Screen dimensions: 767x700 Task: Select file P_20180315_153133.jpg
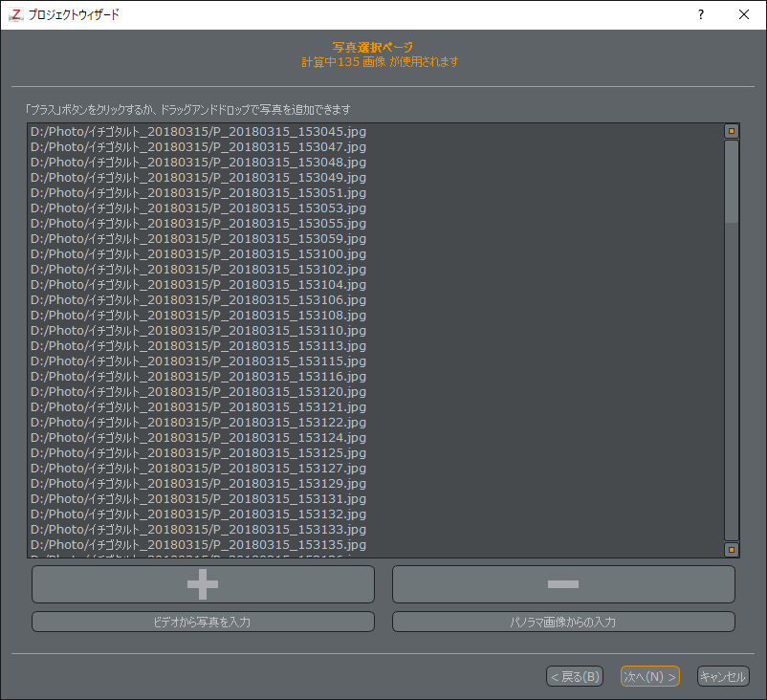[x=376, y=530]
